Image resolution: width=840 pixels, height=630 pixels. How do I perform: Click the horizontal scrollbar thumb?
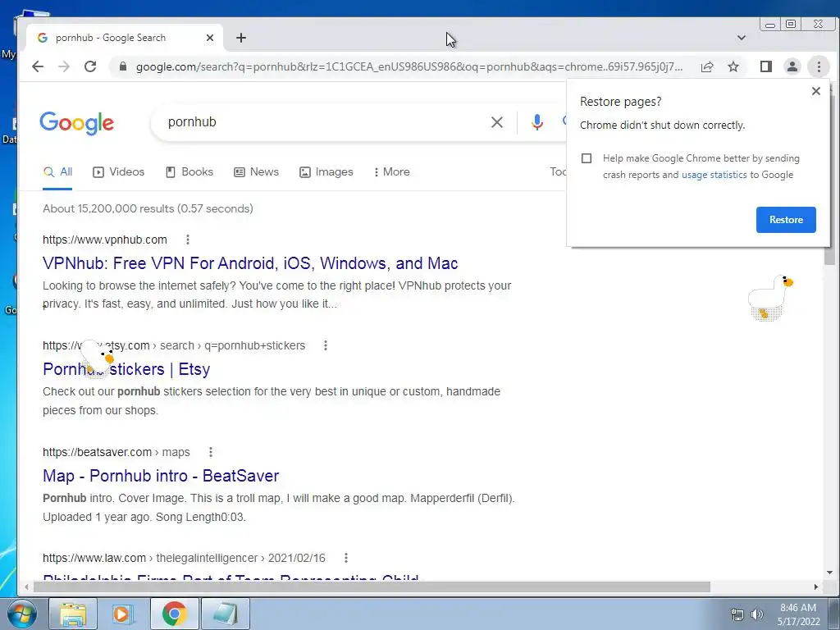pos(372,587)
